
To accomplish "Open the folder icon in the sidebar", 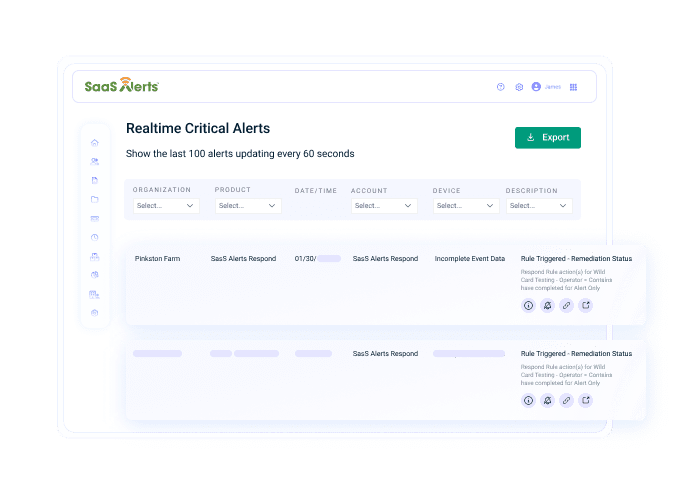I will pyautogui.click(x=95, y=199).
